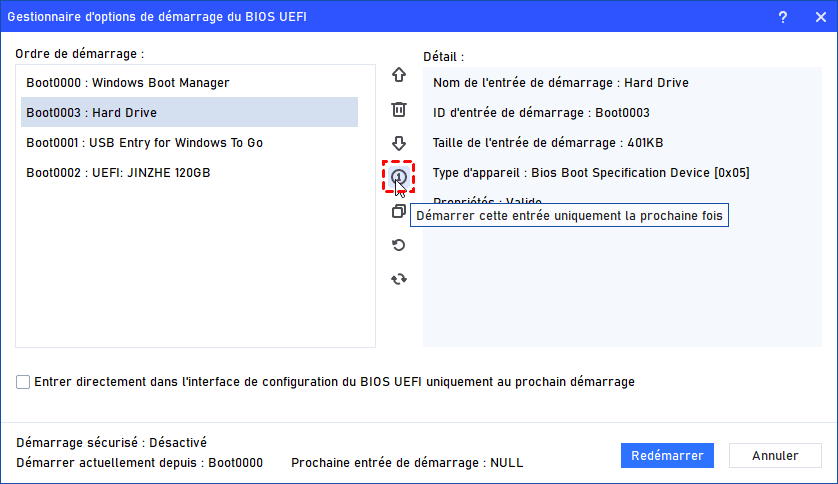The width and height of the screenshot is (838, 484).
Task: Delete the selected boot entry
Action: coord(399,109)
